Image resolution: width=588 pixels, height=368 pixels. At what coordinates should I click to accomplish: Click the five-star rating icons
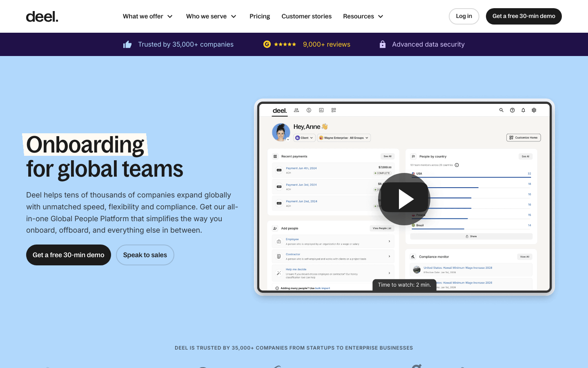[285, 45]
